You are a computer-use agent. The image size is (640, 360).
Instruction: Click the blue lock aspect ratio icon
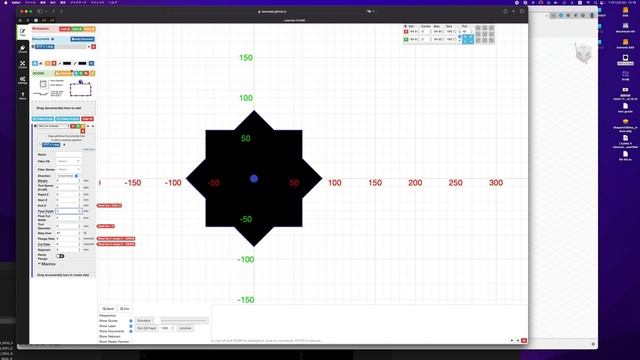[x=460, y=38]
